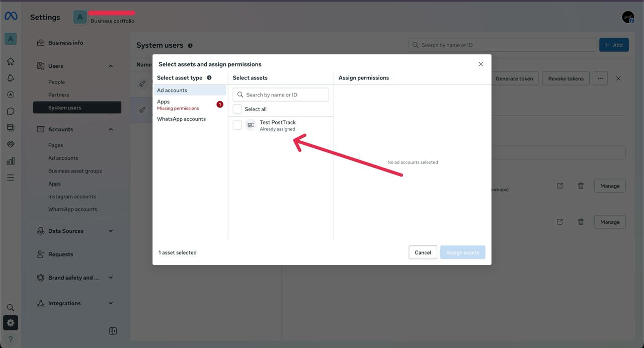Click the asset search field in the dialog
The width and height of the screenshot is (644, 348).
click(281, 95)
